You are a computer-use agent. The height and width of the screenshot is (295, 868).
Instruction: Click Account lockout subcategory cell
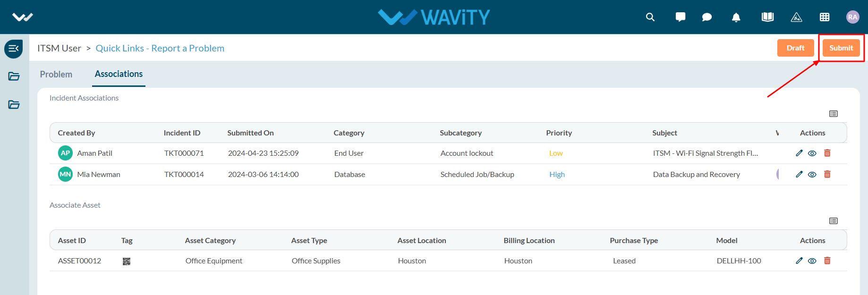tap(467, 153)
